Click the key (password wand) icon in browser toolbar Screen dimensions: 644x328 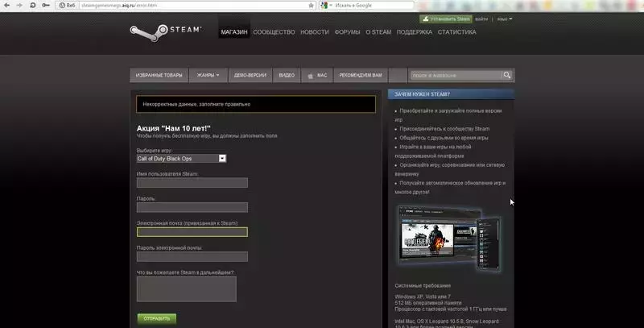tap(46, 6)
